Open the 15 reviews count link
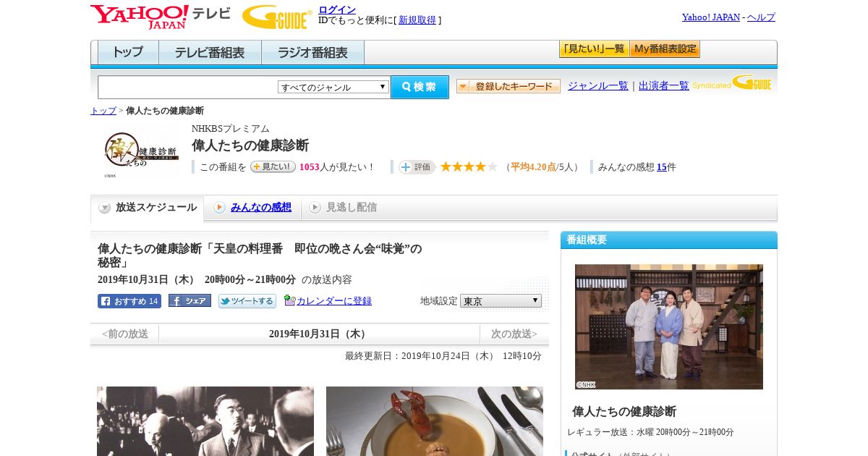Screen dimensions: 868x456 (661, 167)
